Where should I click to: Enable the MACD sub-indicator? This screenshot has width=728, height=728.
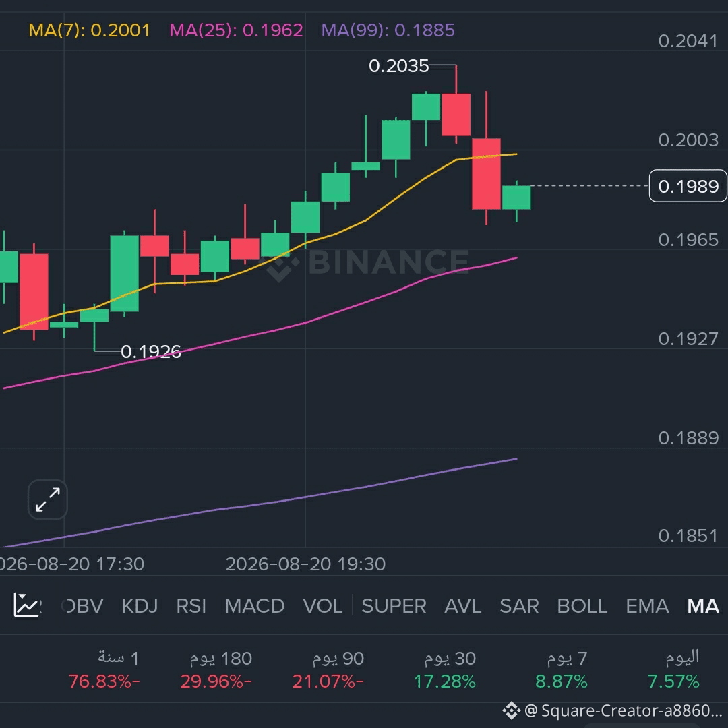254,605
